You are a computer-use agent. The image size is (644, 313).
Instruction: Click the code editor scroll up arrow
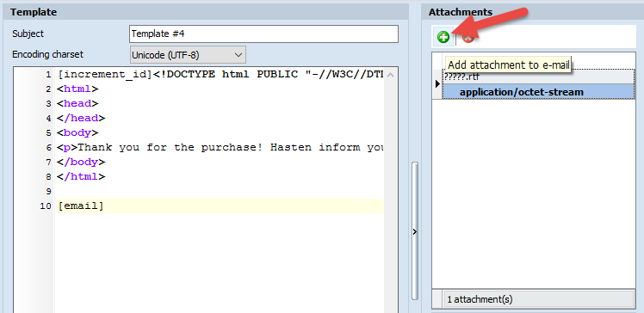pos(391,75)
